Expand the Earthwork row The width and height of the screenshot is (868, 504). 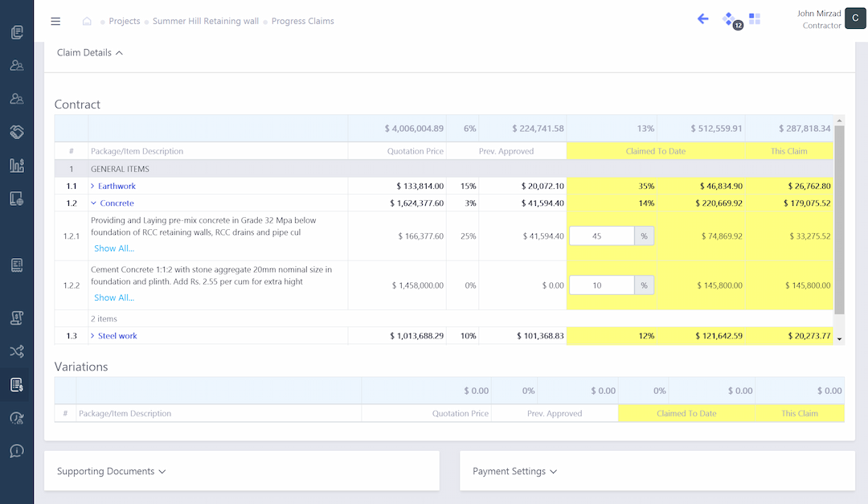(92, 186)
